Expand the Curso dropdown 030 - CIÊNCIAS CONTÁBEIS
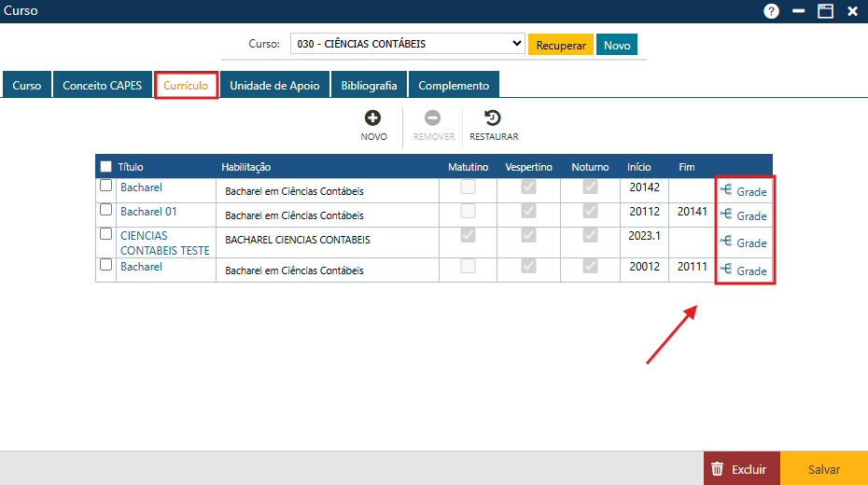 click(x=408, y=44)
